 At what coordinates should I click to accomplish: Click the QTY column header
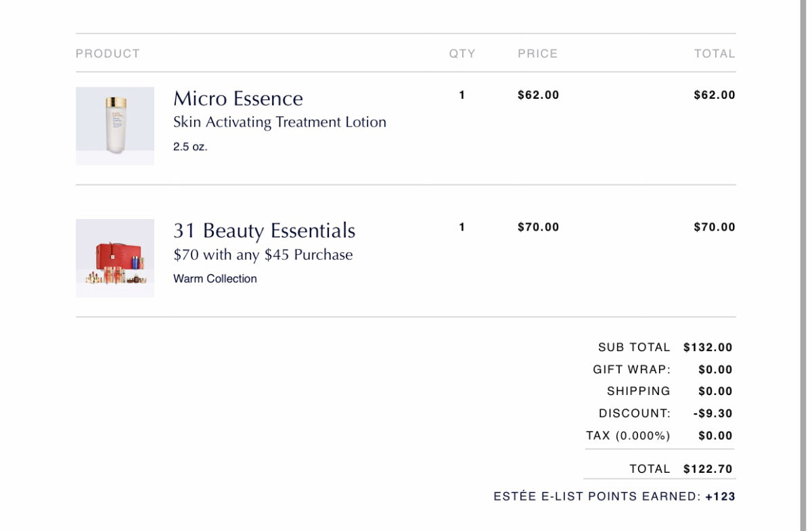[462, 53]
